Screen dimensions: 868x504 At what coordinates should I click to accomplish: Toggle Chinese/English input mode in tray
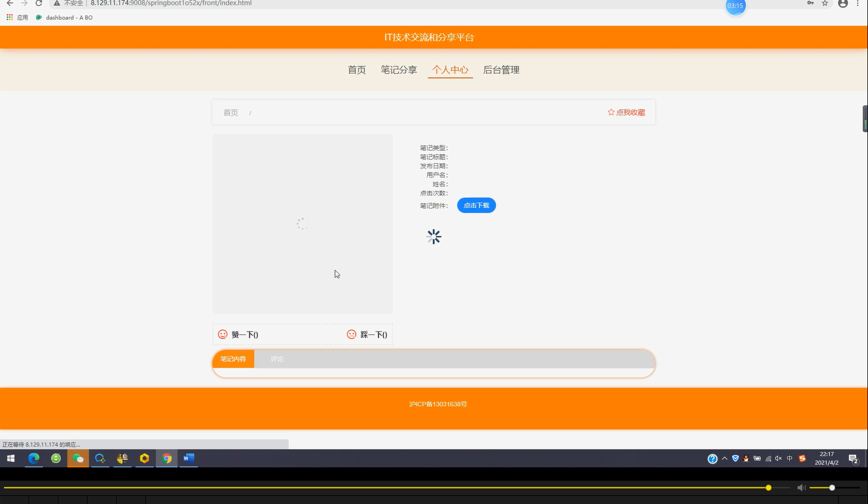click(x=789, y=458)
